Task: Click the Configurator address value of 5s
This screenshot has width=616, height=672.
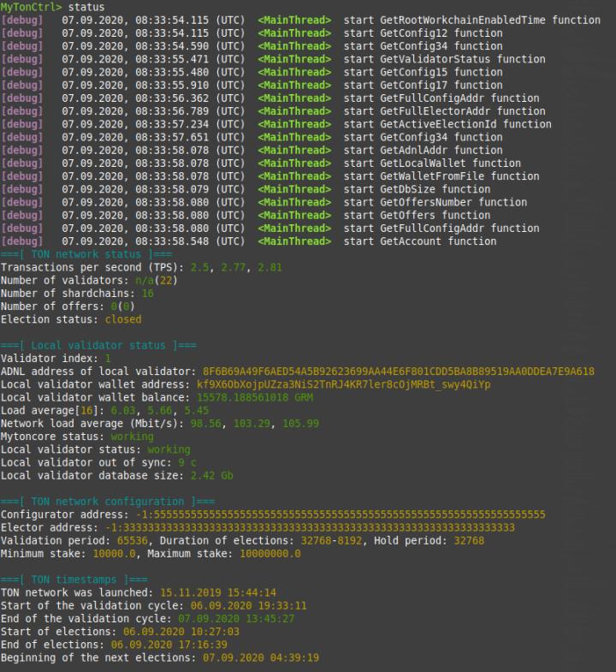Action: tap(341, 514)
